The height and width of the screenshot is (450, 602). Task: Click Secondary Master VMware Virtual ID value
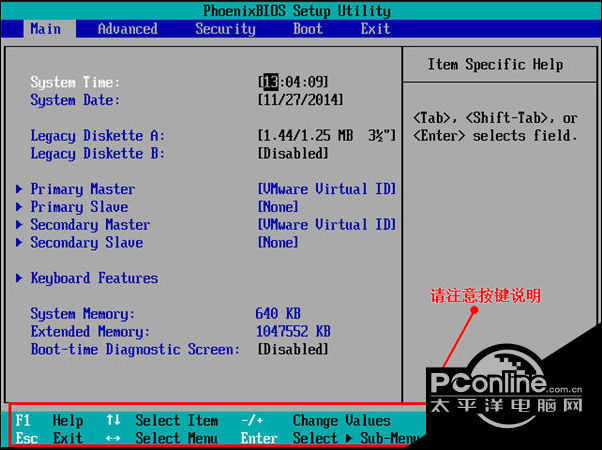tap(326, 225)
